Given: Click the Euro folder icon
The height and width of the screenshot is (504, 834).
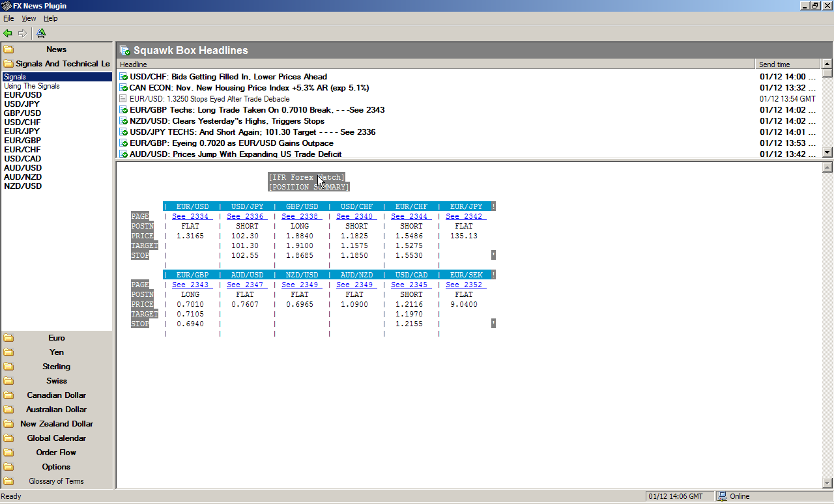Looking at the screenshot, I should pos(8,338).
